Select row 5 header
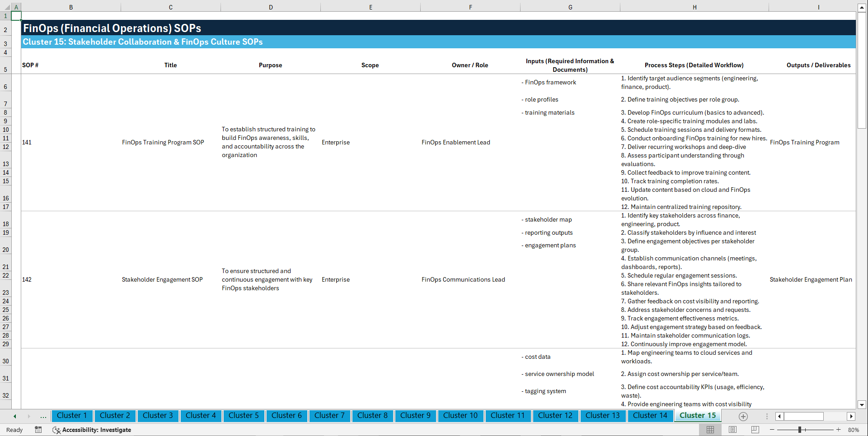This screenshot has height=436, width=868. pos(5,65)
